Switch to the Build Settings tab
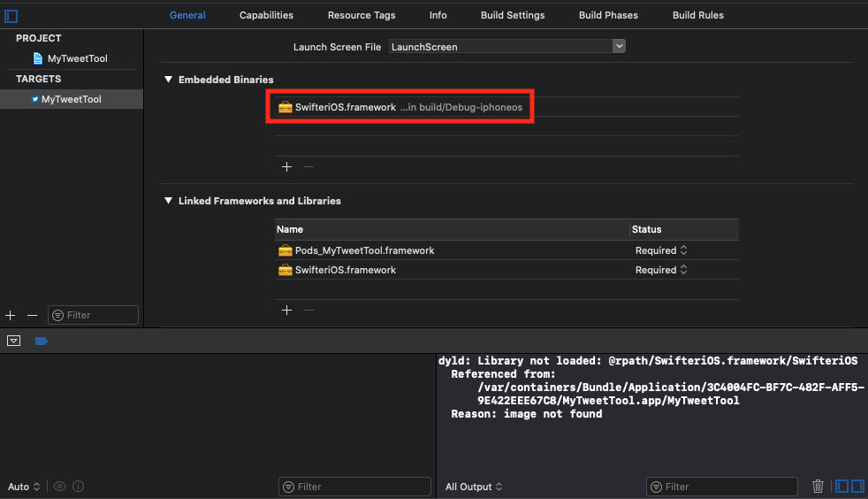 click(x=513, y=15)
